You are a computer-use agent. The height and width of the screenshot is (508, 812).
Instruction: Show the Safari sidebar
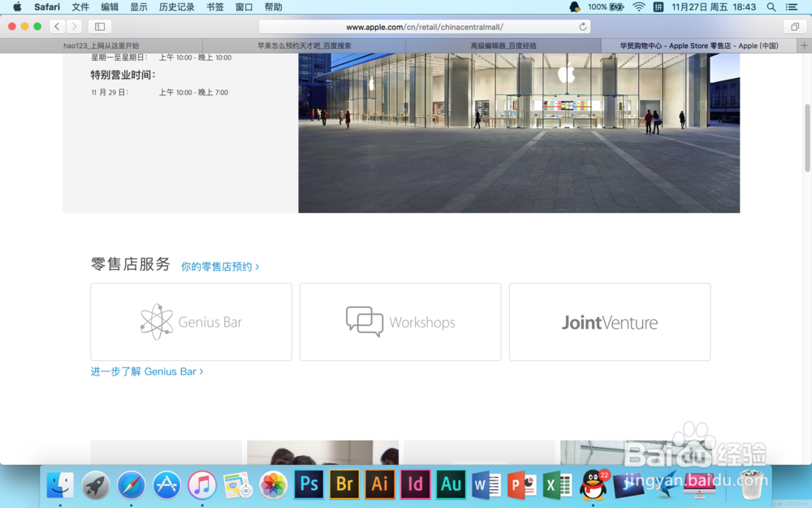pyautogui.click(x=100, y=27)
